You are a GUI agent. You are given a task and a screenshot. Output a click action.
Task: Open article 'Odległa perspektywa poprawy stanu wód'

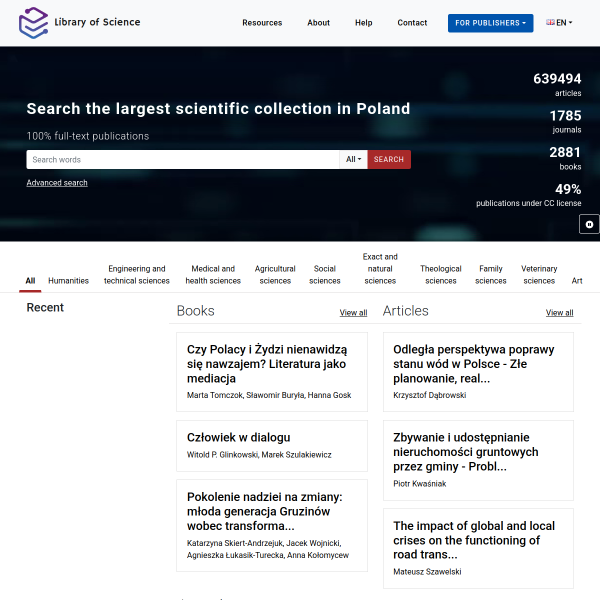click(474, 364)
